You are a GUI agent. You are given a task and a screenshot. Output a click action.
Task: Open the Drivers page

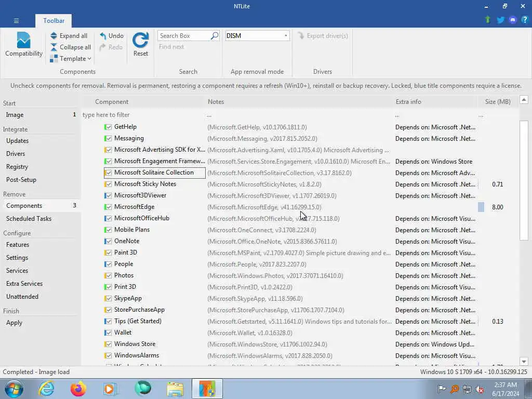point(16,154)
